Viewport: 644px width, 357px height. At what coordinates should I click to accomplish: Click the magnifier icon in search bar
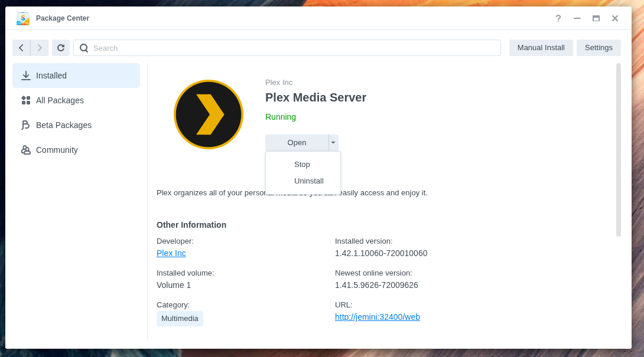84,48
